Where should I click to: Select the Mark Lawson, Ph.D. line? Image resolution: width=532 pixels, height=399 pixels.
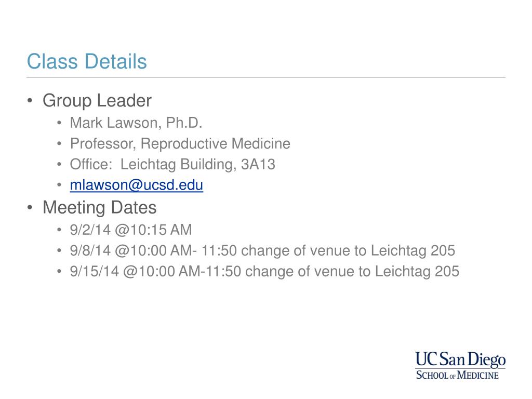[136, 123]
